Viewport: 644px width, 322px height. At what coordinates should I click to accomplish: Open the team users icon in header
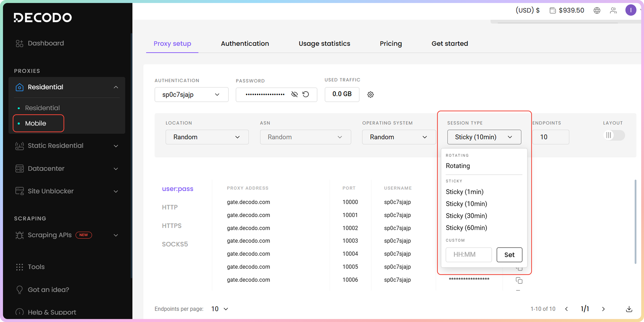[613, 10]
